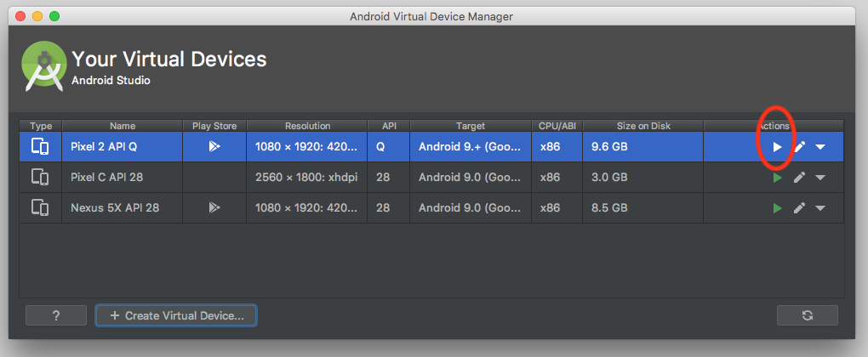The height and width of the screenshot is (357, 868).
Task: Launch the Pixel C API 28 emulator
Action: click(x=777, y=178)
